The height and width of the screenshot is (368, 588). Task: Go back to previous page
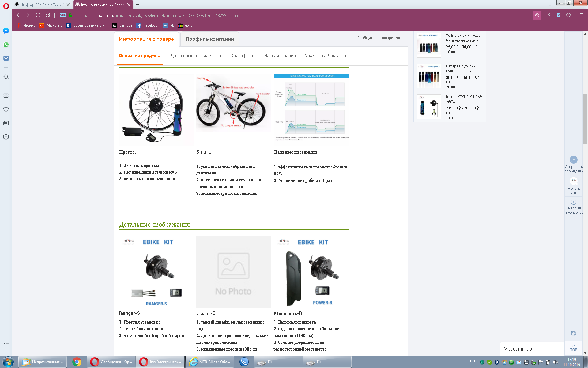pos(18,15)
